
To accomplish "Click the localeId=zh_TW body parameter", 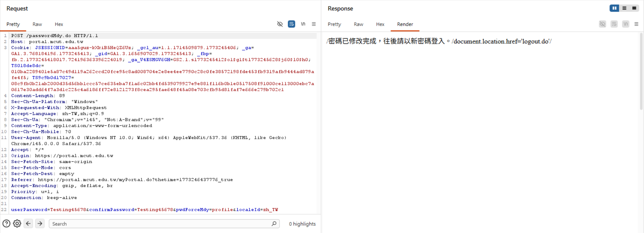I will 257,210.
